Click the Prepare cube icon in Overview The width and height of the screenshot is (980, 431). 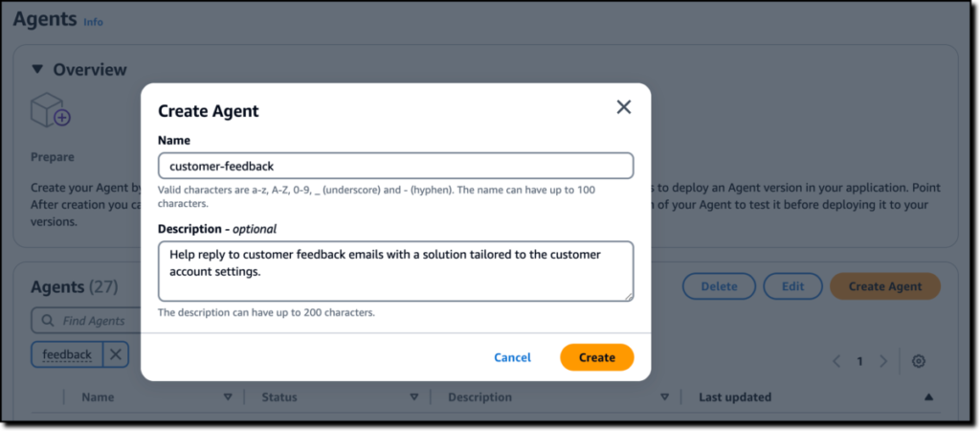click(x=51, y=110)
